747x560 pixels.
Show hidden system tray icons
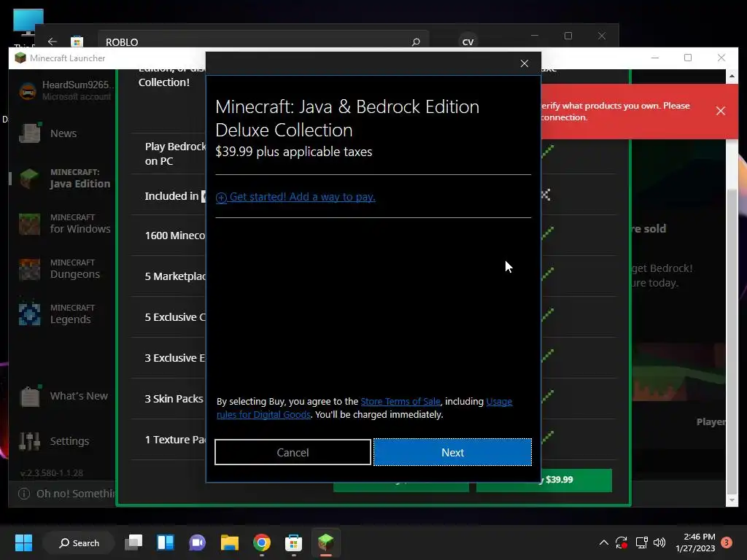[603, 542]
